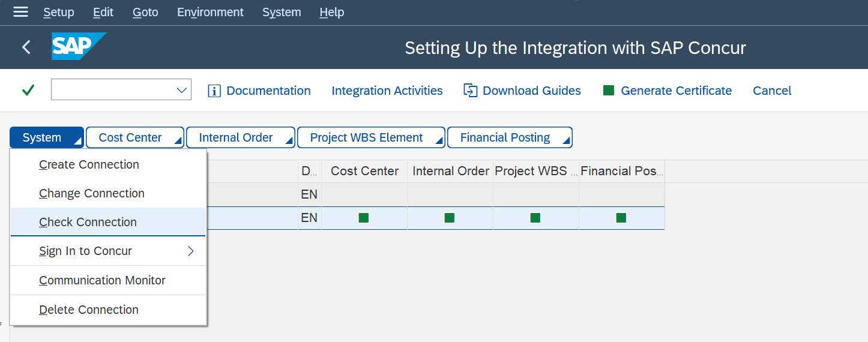Click the green Project WBS status square
This screenshot has height=342, width=868.
click(535, 218)
